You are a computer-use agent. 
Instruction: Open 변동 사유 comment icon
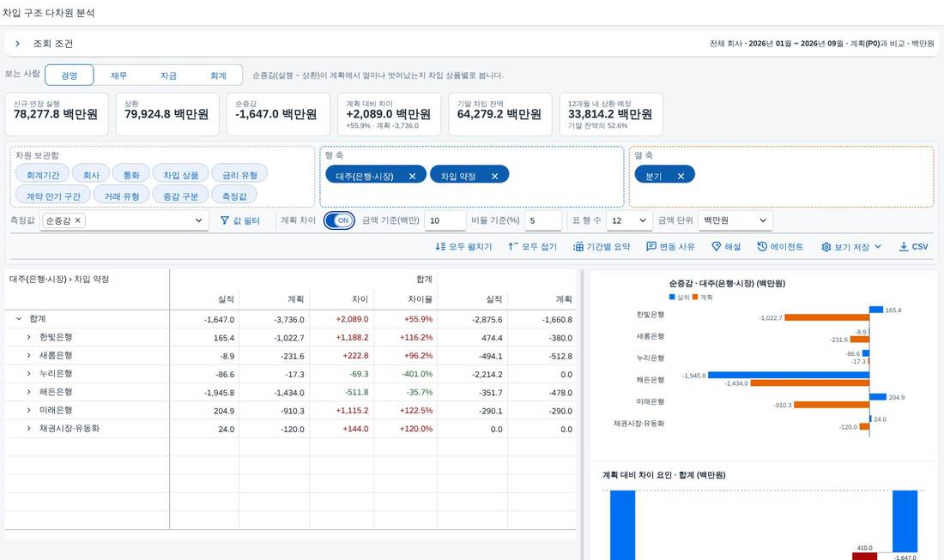(651, 247)
